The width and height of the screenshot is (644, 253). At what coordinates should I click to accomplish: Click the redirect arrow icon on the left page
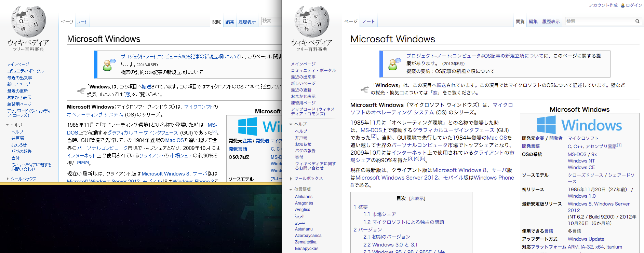pyautogui.click(x=81, y=91)
